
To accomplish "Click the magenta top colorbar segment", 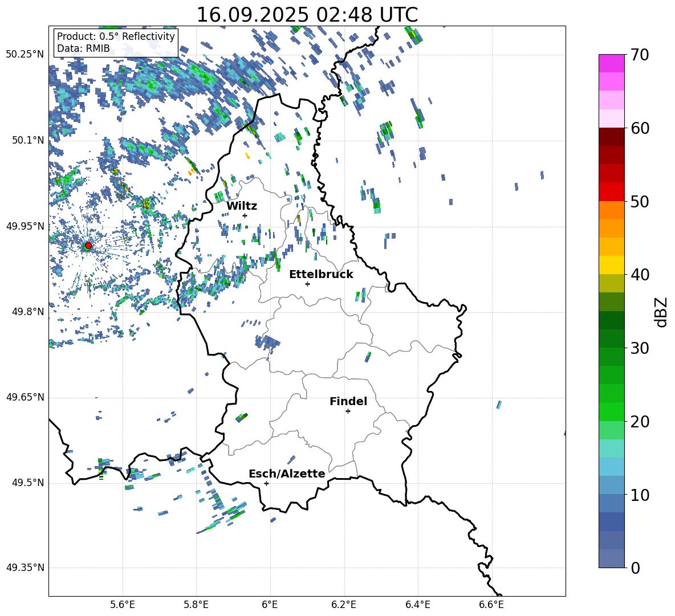I will pos(611,63).
